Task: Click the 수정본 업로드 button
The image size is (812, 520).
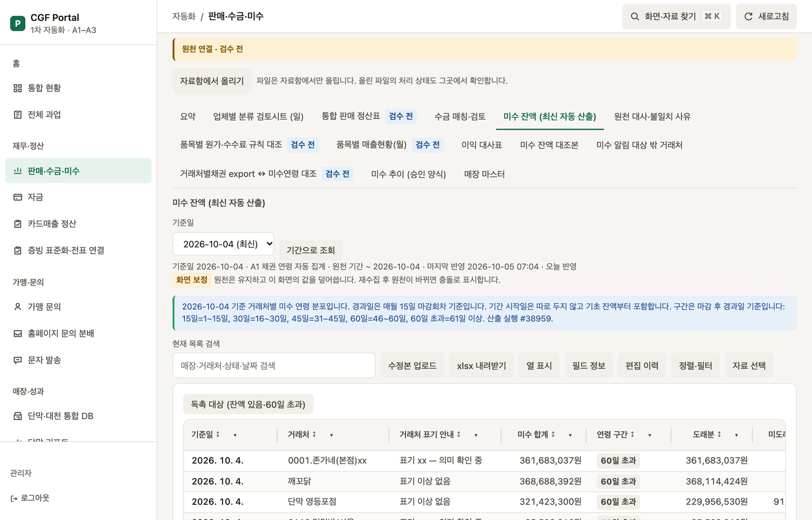Action: [x=412, y=365]
